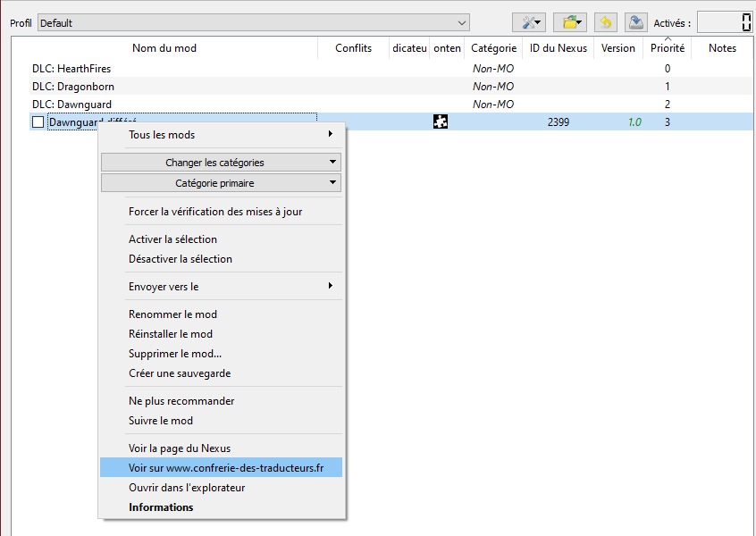Toggle the Dawnguard mod checkbox
The height and width of the screenshot is (536, 756).
[38, 122]
